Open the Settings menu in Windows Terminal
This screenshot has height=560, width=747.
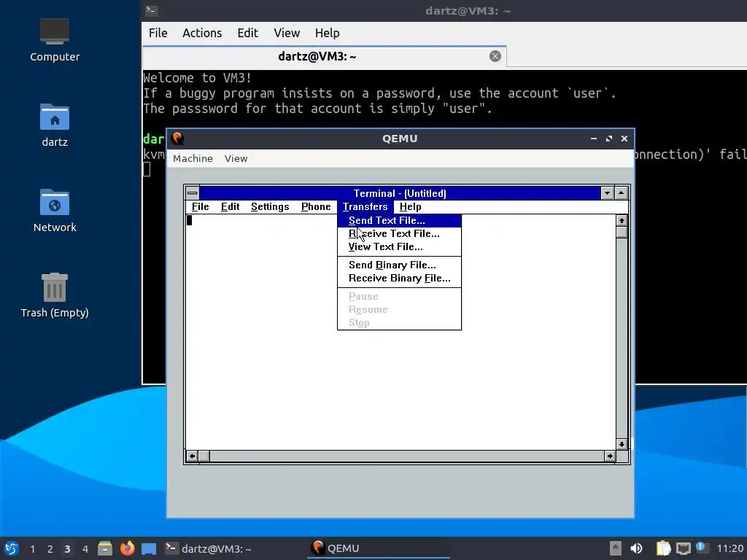tap(270, 206)
